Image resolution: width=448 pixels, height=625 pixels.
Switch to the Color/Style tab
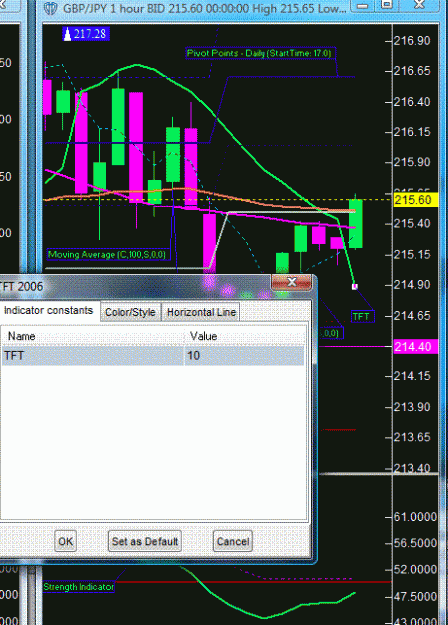(x=130, y=312)
